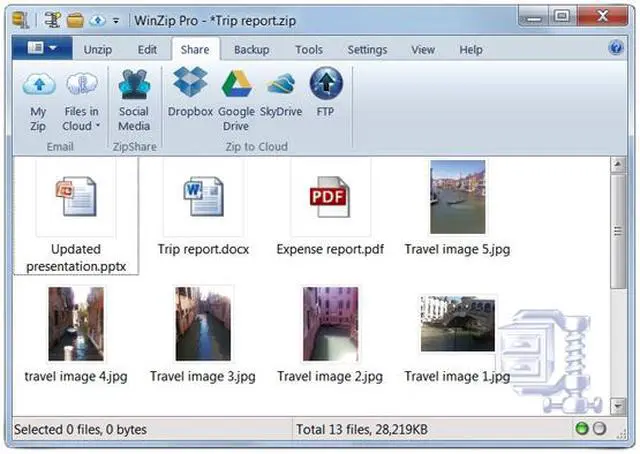The width and height of the screenshot is (640, 454).
Task: Click the Updated presentation.pptx label
Action: 76,258
